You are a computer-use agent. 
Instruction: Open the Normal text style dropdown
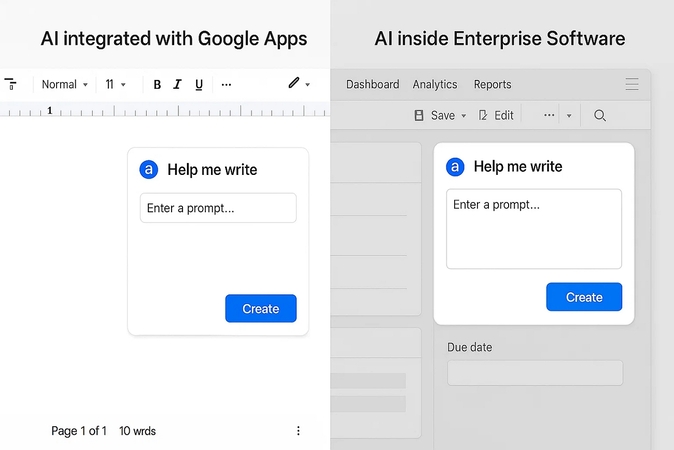click(x=64, y=85)
